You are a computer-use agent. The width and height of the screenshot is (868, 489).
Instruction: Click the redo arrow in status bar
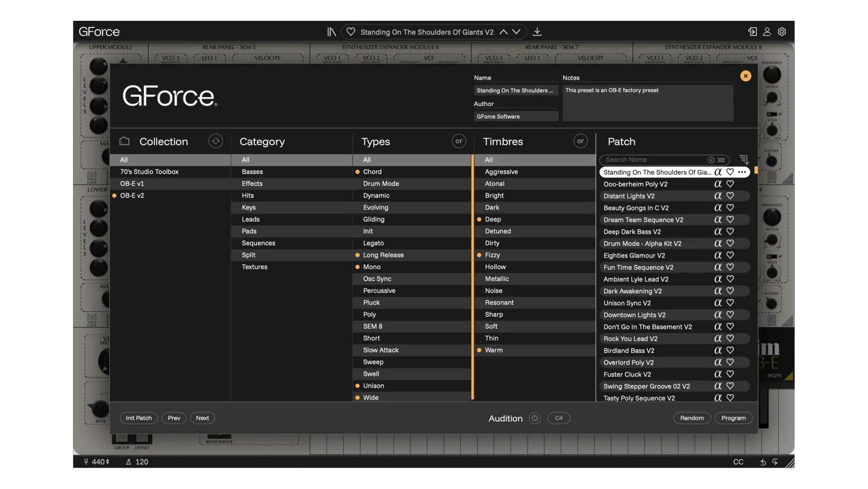coord(775,462)
